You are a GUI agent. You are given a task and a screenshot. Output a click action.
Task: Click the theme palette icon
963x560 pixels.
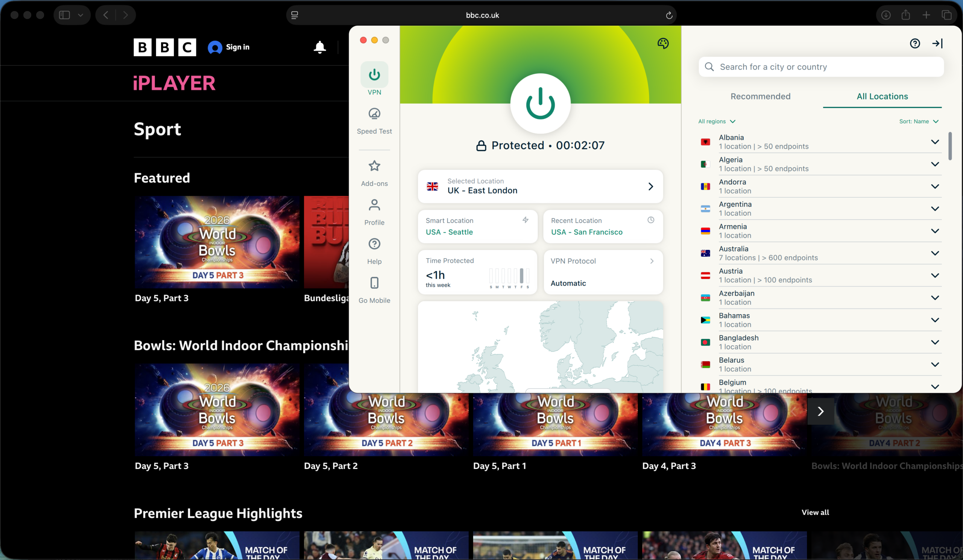pyautogui.click(x=663, y=43)
